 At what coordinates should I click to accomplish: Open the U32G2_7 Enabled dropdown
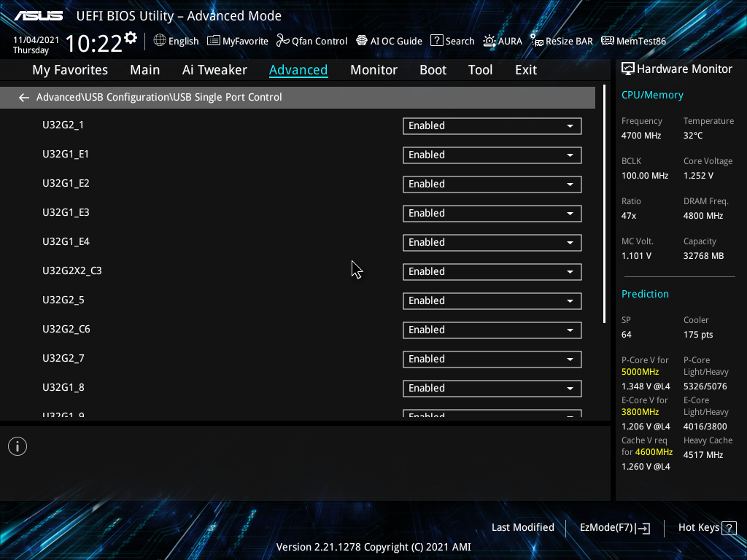492,359
